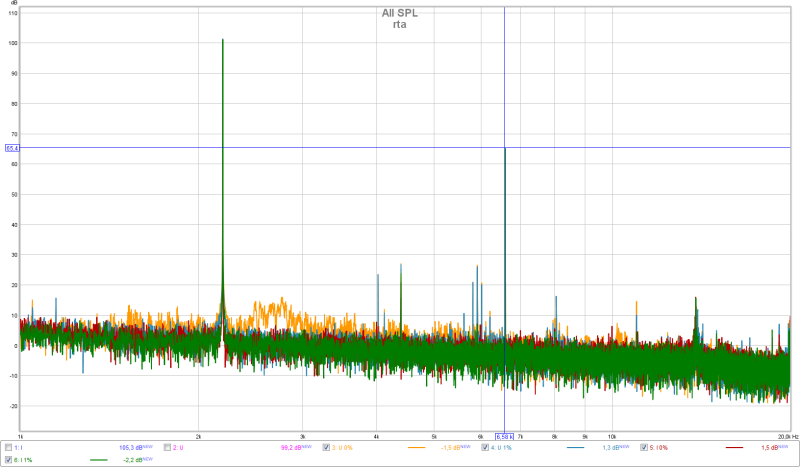Hide the 4: U 1% trace
The width and height of the screenshot is (800, 468).
point(485,447)
